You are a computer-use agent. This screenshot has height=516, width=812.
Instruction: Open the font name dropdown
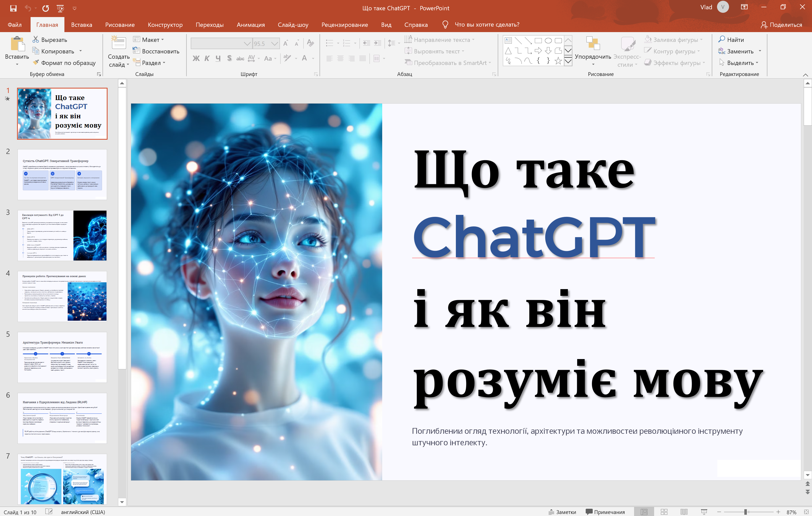[x=247, y=44]
